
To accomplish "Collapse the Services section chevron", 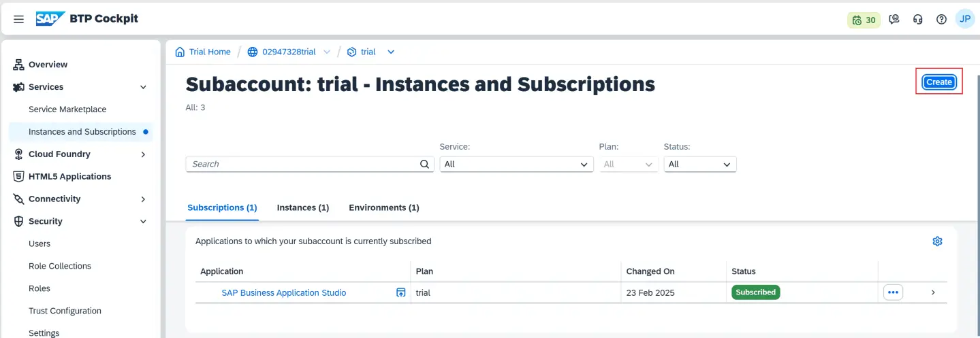I will click(143, 87).
